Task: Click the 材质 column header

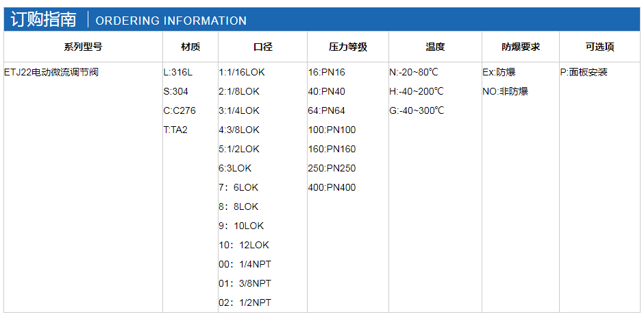Action: click(190, 47)
